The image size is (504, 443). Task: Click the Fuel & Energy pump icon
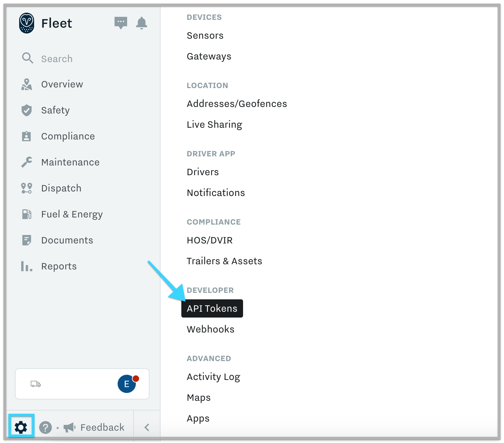point(27,214)
